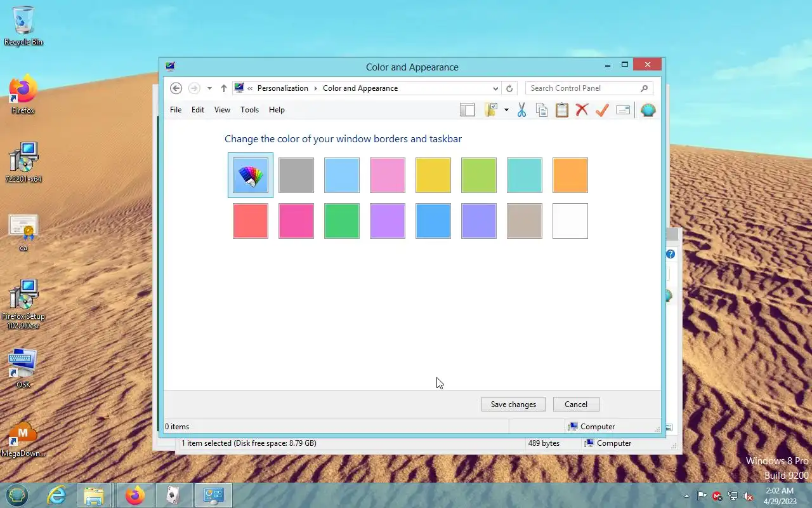Select the medium blue swatch in second row

433,221
